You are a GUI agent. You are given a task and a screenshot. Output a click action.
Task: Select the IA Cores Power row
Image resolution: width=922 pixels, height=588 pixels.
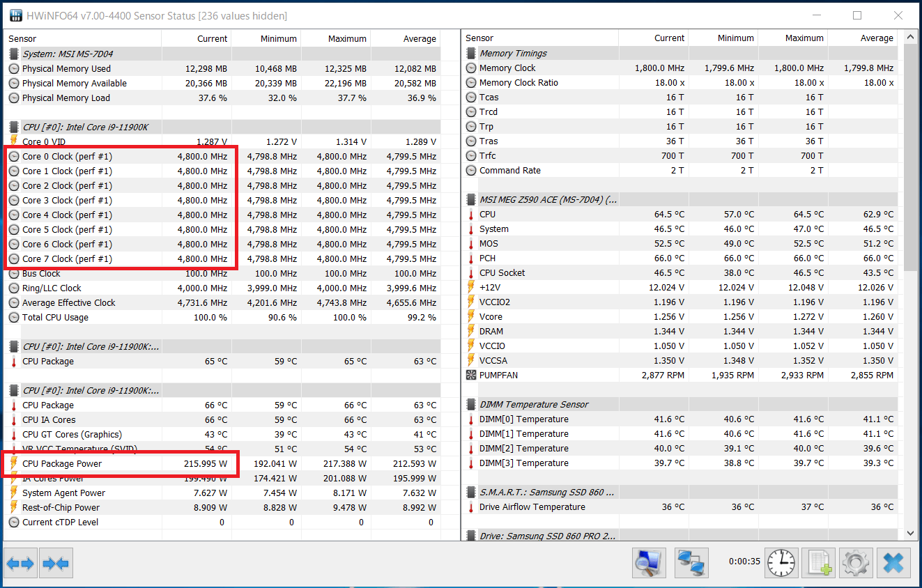[x=222, y=478]
